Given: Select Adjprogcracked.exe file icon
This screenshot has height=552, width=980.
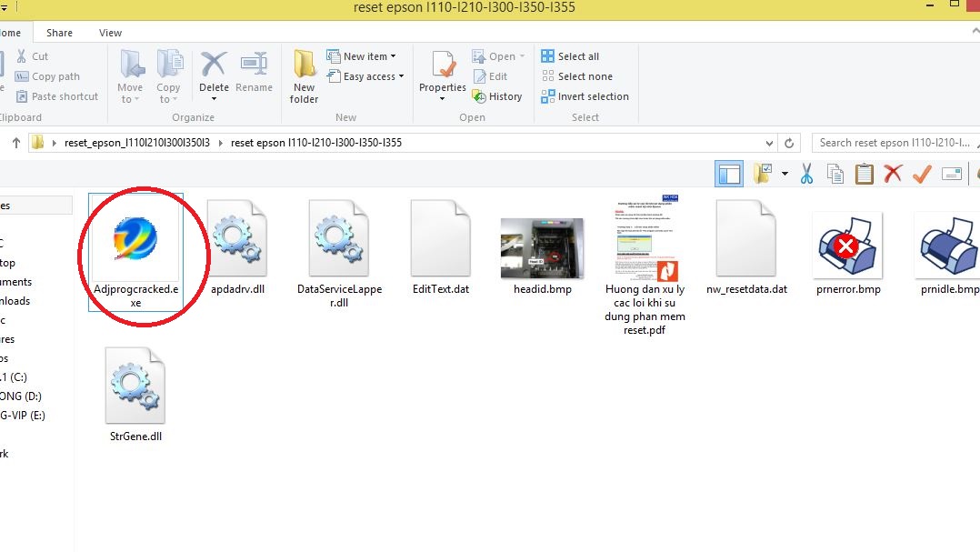Looking at the screenshot, I should coord(135,238).
